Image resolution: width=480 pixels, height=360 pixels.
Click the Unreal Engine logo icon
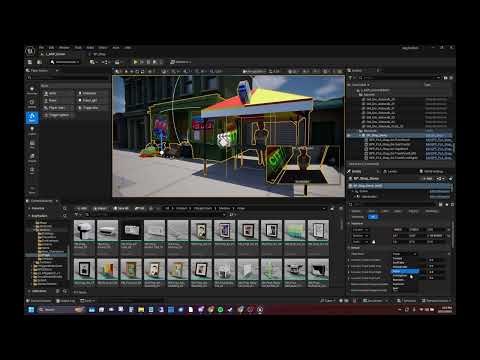click(30, 51)
